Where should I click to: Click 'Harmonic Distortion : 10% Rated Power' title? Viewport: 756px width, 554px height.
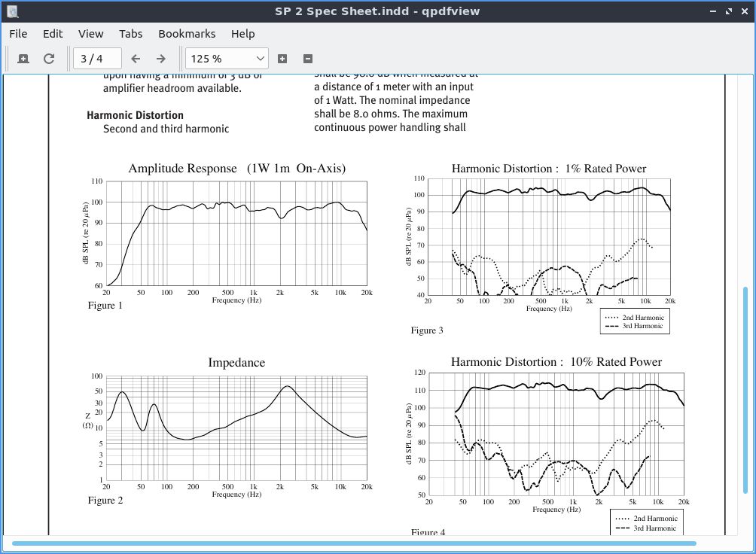click(x=556, y=361)
